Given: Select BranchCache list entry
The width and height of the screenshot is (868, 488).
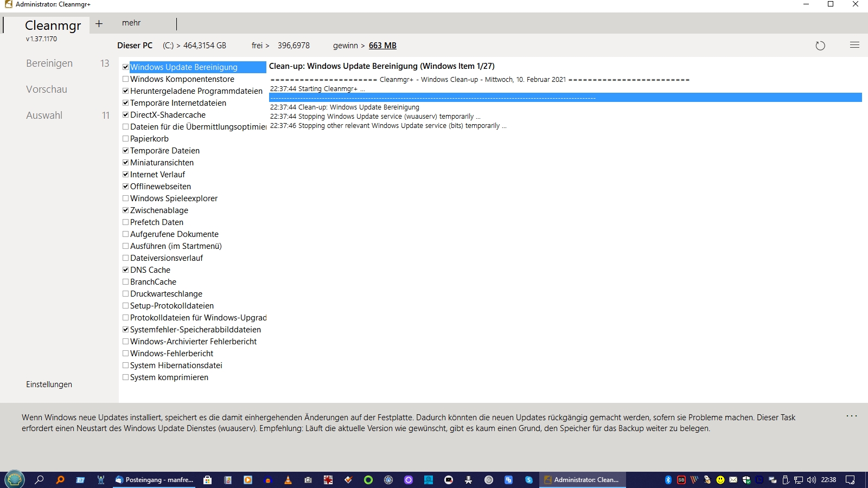Looking at the screenshot, I should pyautogui.click(x=153, y=282).
